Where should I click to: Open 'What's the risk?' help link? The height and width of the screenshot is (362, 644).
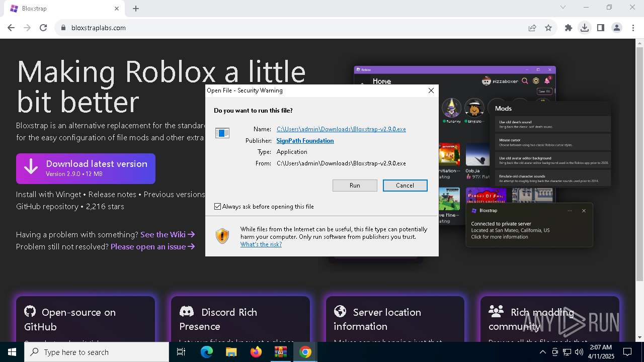pos(261,244)
